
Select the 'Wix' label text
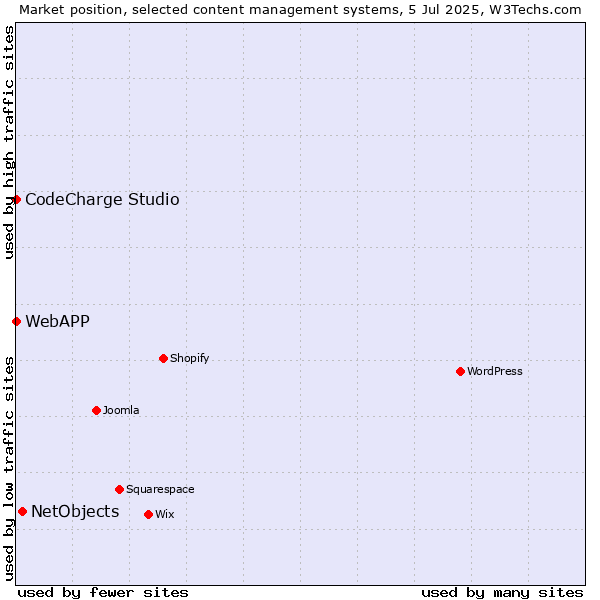click(165, 514)
